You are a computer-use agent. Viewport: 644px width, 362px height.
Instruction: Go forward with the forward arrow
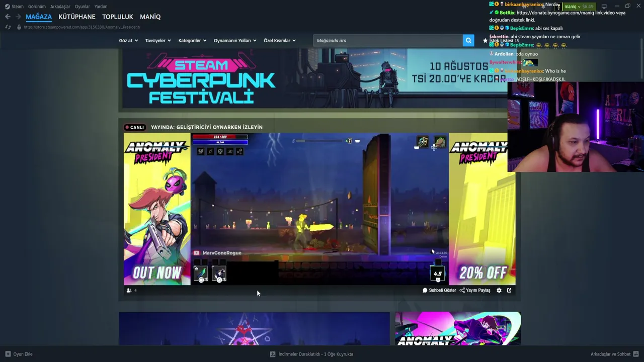18,17
